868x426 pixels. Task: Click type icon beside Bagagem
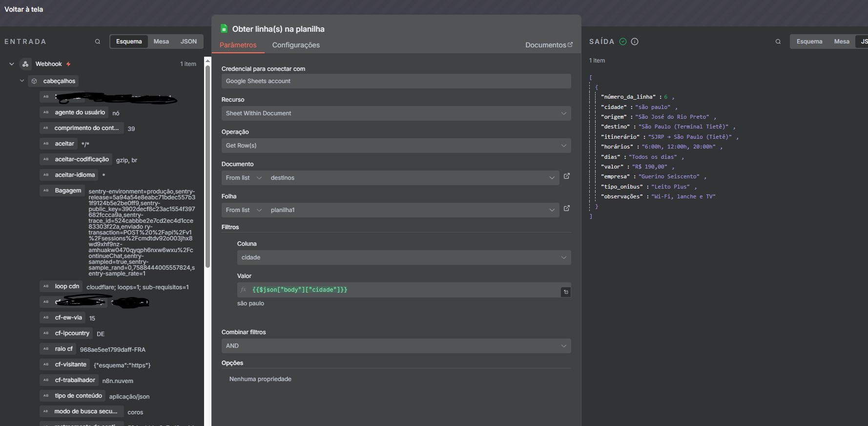pyautogui.click(x=46, y=191)
